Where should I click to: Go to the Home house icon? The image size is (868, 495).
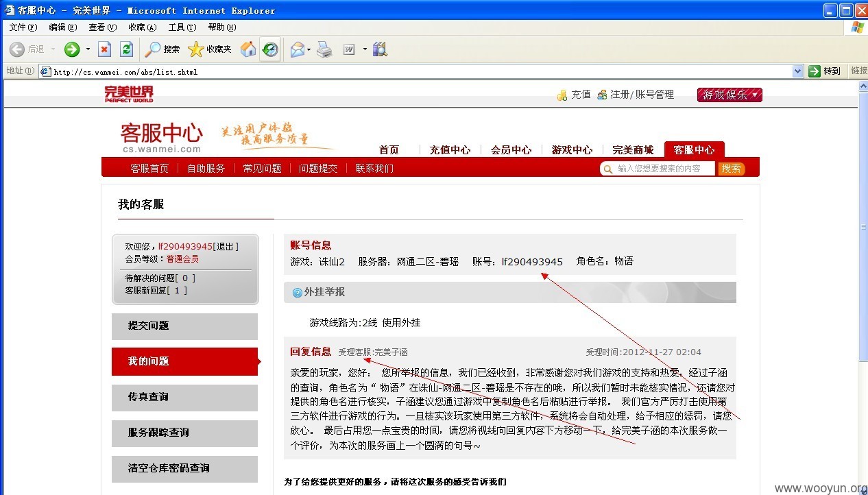(x=248, y=49)
